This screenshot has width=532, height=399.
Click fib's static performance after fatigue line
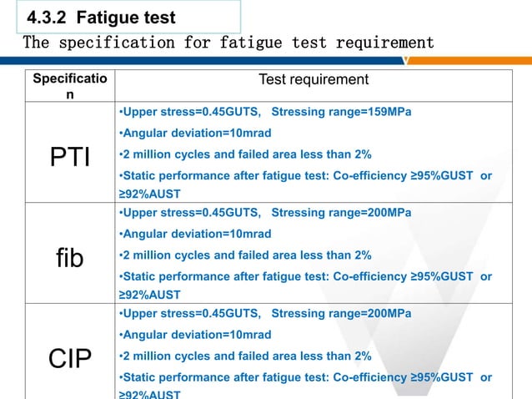[305, 276]
